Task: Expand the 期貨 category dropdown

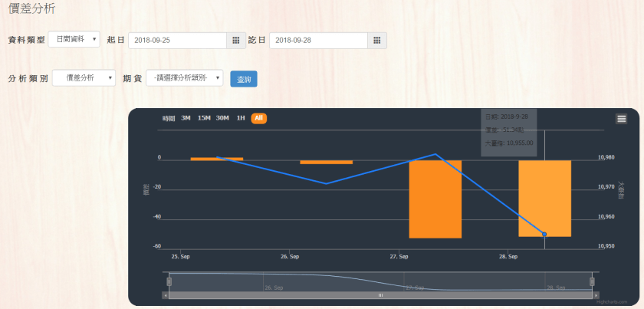Action: (184, 78)
